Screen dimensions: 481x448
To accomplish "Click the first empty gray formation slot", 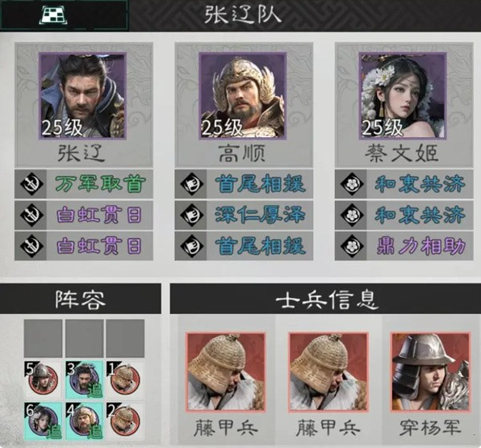I will pos(43,338).
